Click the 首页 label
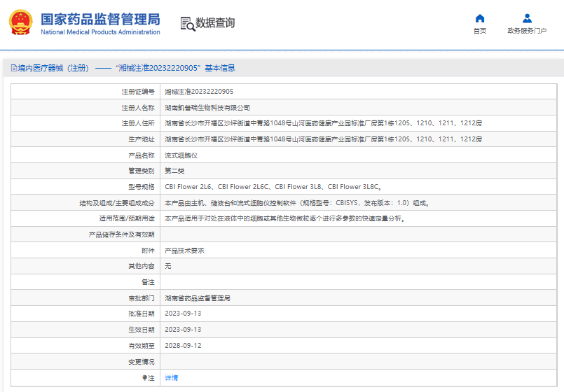Image resolution: width=564 pixels, height=392 pixels. point(480,31)
